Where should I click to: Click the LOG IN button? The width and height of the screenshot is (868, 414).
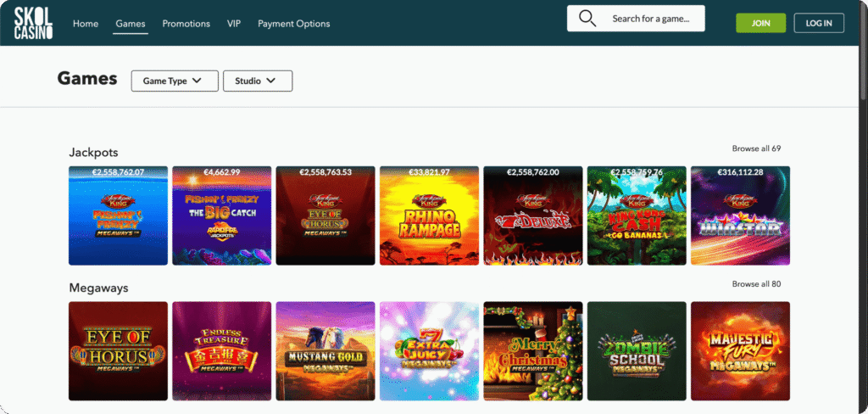pos(819,23)
